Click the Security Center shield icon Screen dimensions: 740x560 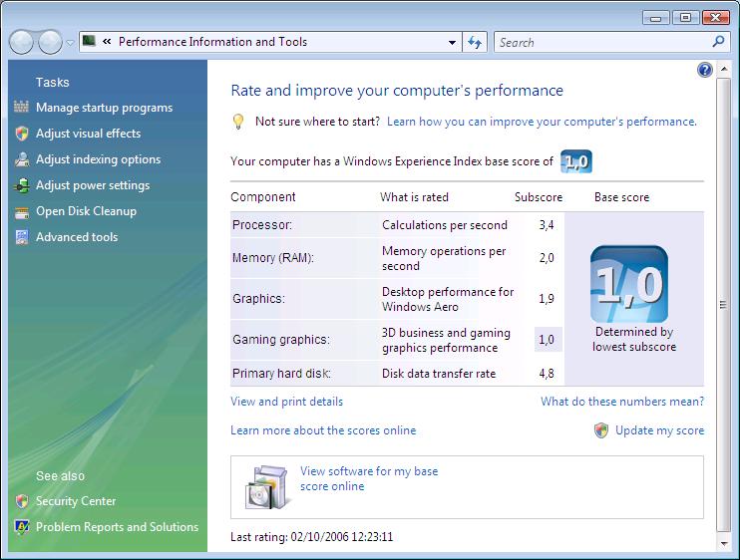21,501
